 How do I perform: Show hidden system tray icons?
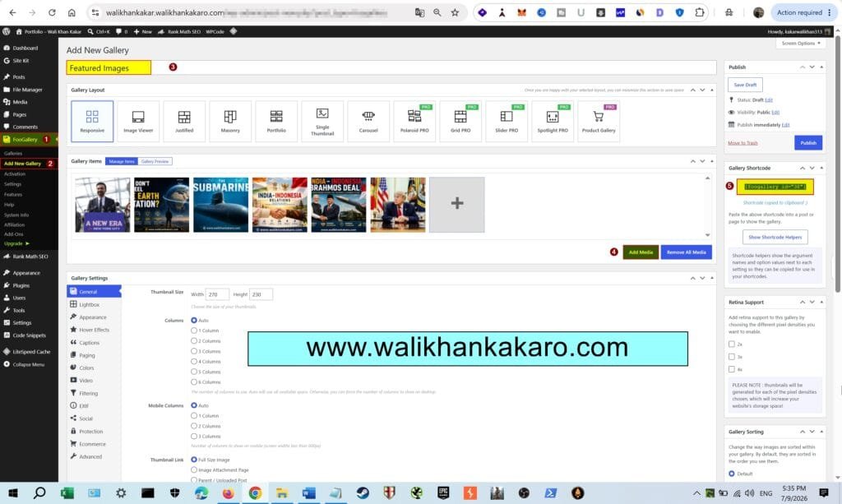[696, 492]
